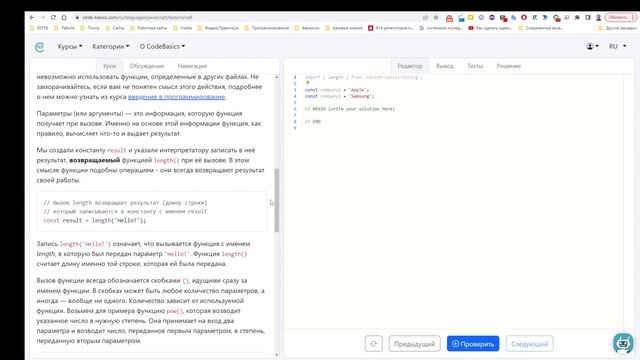Screen dimensions: 640x360
Task: Expand the Категории dropdown menu
Action: tap(111, 47)
